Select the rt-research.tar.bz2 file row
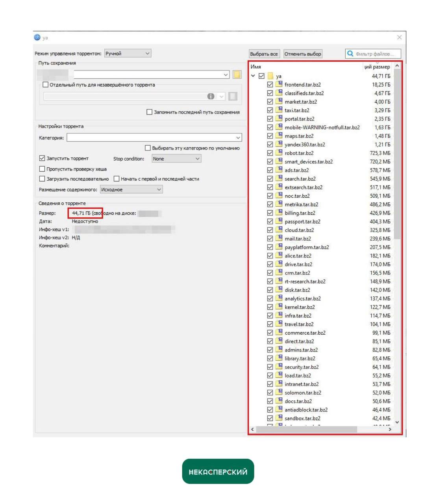439x504 pixels. click(321, 281)
